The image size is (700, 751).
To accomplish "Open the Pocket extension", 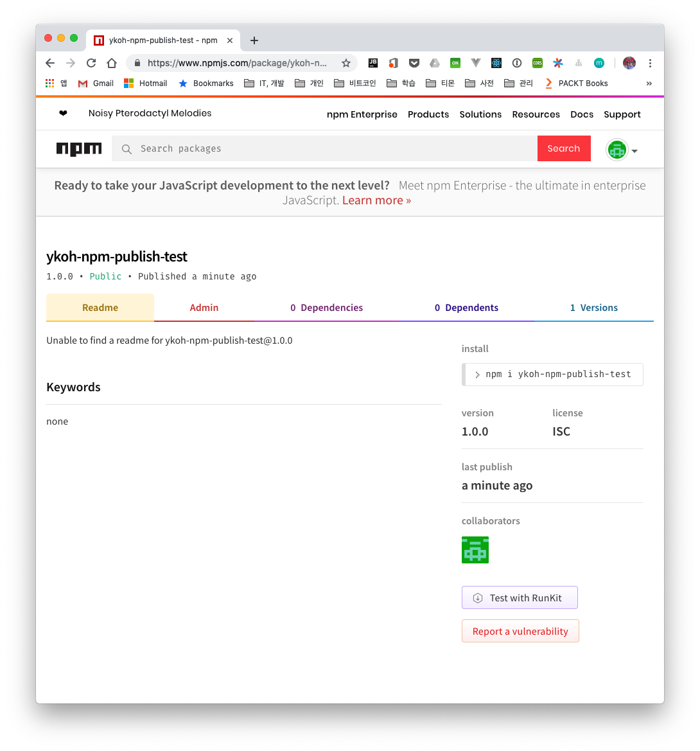I will click(x=414, y=63).
